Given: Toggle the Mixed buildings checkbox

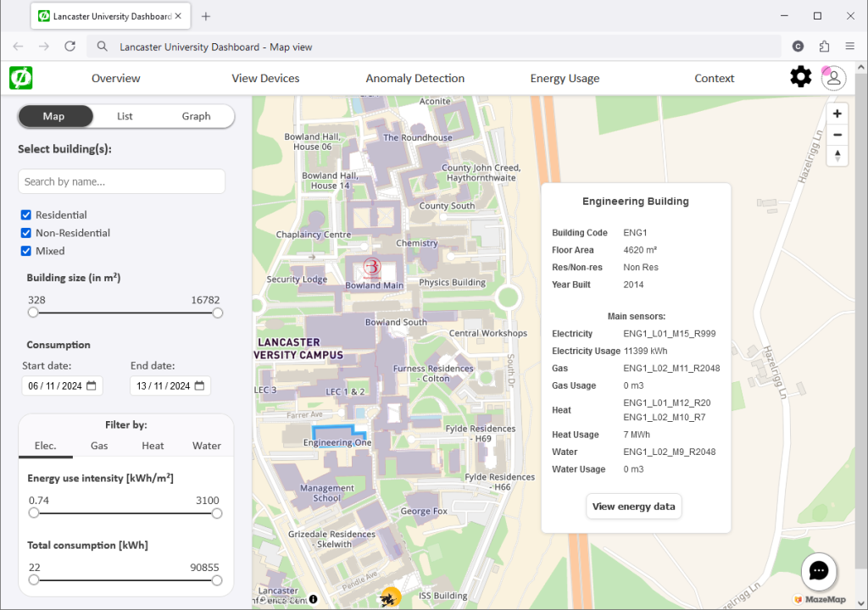Looking at the screenshot, I should tap(25, 250).
